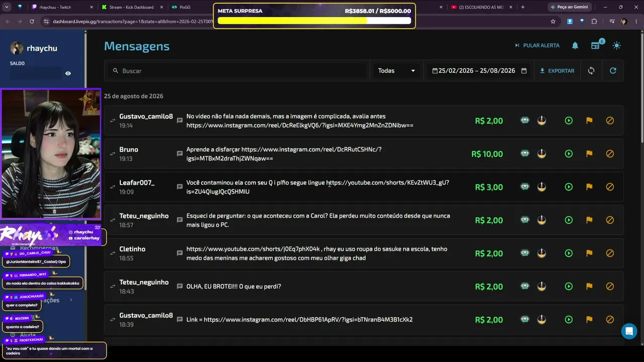
Task: Select the 25/02/2026 – 25/08/2026 date range field
Action: tap(479, 71)
